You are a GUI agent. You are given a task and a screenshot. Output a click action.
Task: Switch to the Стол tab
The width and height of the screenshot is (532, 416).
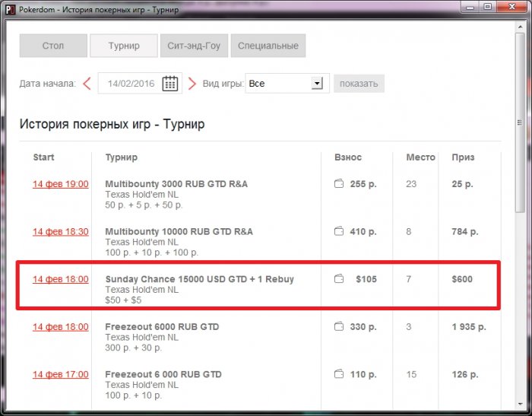(x=53, y=46)
